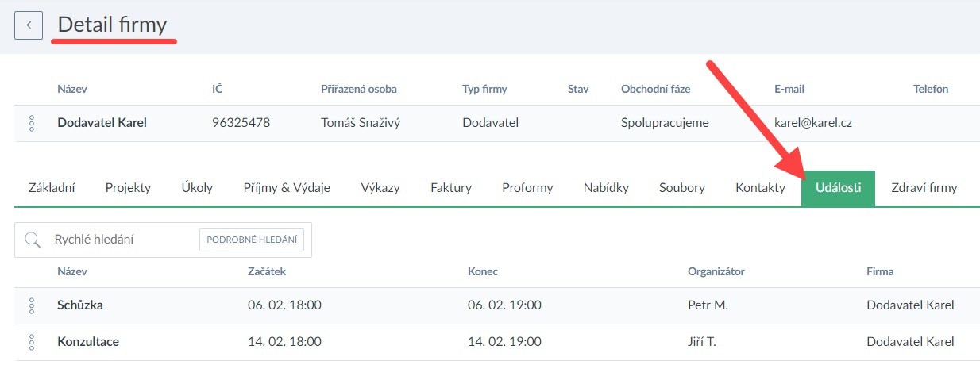
Task: Click the Podrobné hledání button
Action: tap(252, 240)
